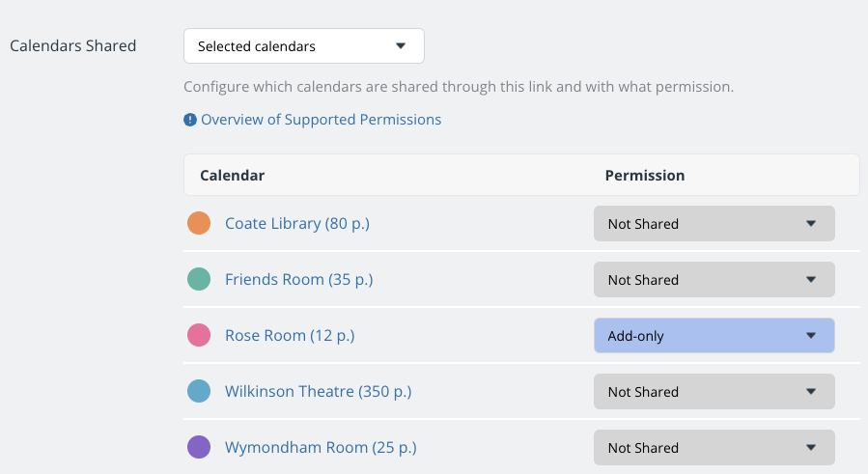Click the Permission column header

pos(645,176)
